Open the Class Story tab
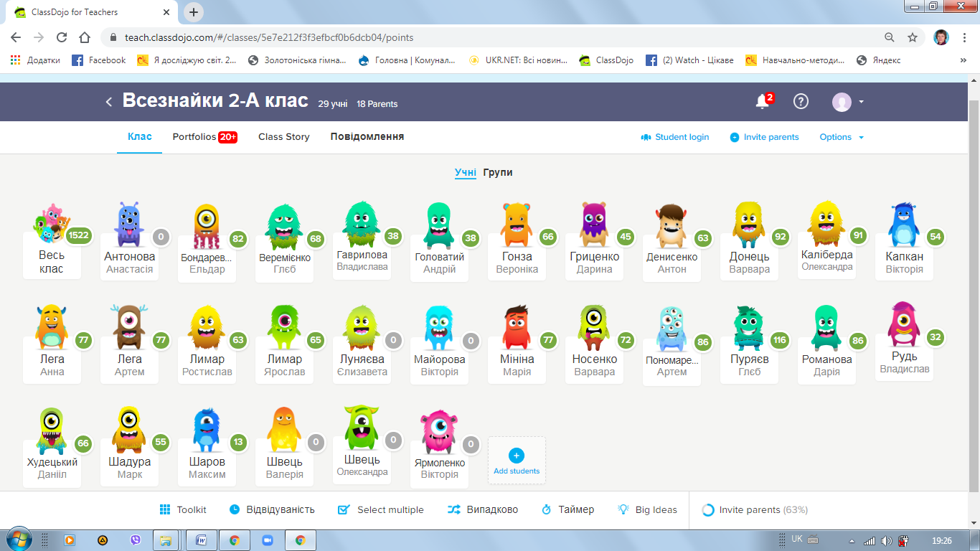This screenshot has height=551, width=980. (x=284, y=136)
